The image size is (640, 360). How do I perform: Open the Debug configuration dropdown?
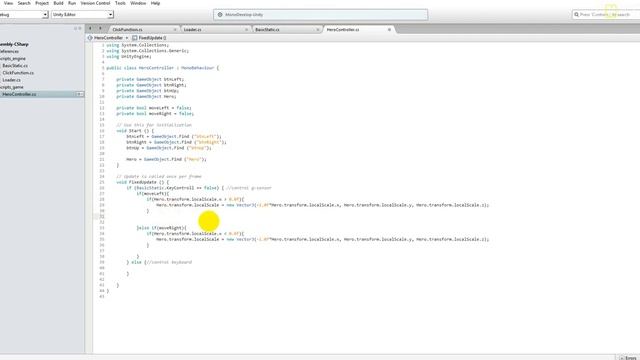click(24, 15)
